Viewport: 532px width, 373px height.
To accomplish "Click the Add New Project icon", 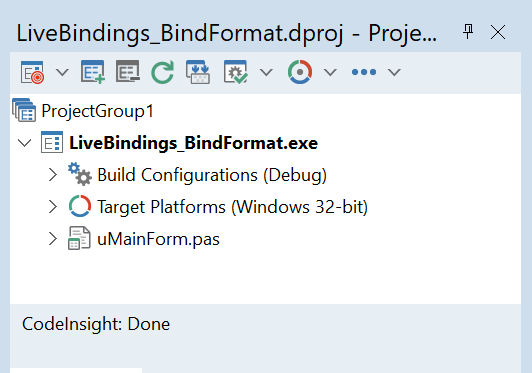I will click(x=93, y=72).
